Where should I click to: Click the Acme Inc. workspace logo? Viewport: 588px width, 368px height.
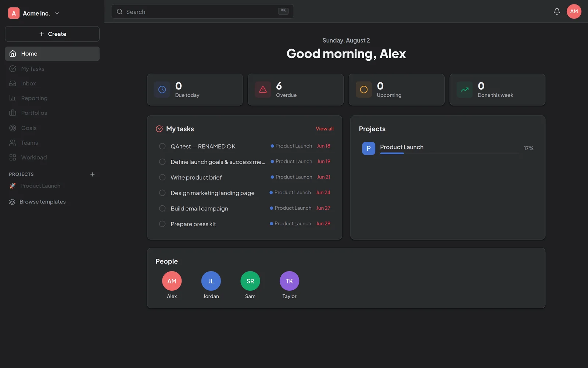pyautogui.click(x=14, y=13)
